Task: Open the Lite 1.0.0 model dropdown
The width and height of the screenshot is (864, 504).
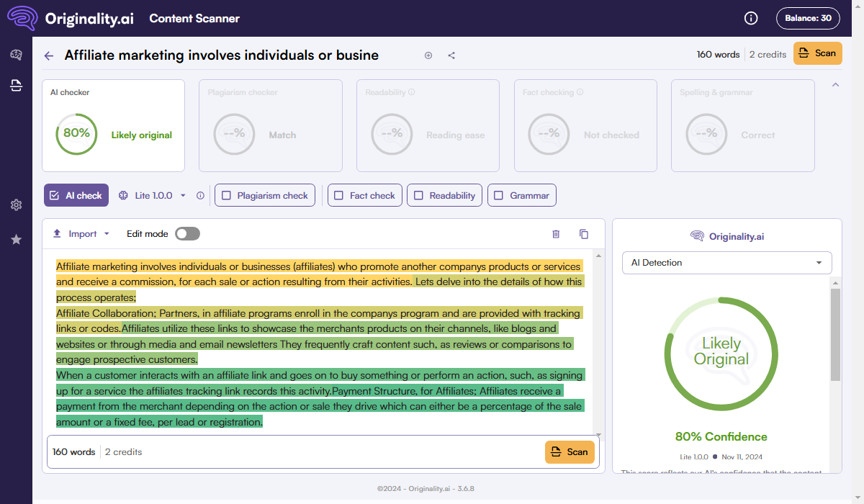Action: click(x=153, y=195)
